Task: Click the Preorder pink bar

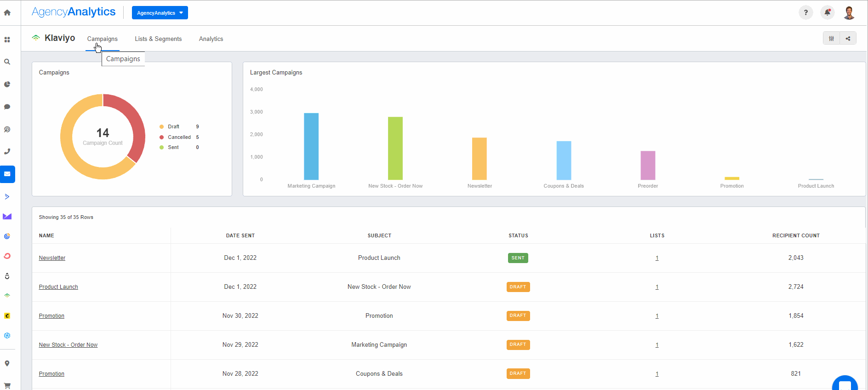Action: [648, 166]
